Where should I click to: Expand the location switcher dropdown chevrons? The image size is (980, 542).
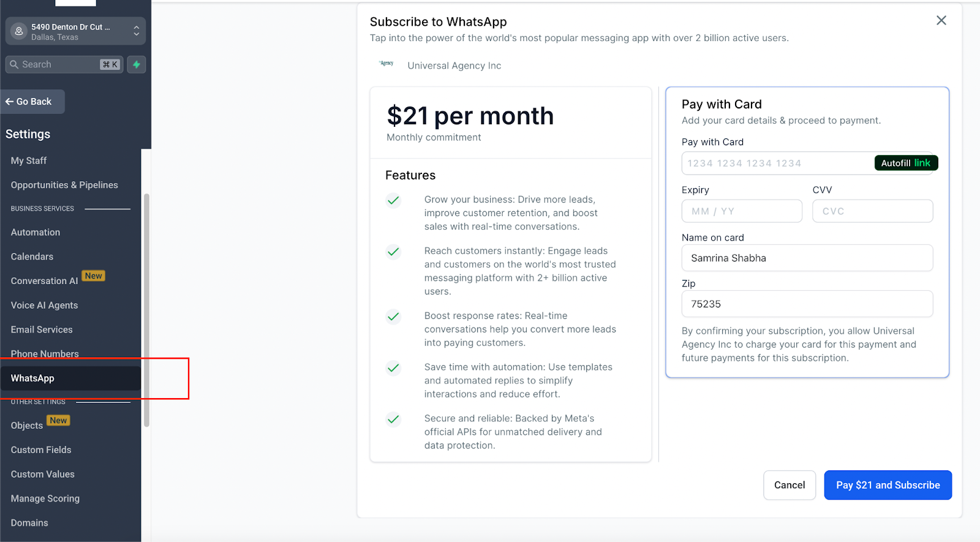point(136,31)
